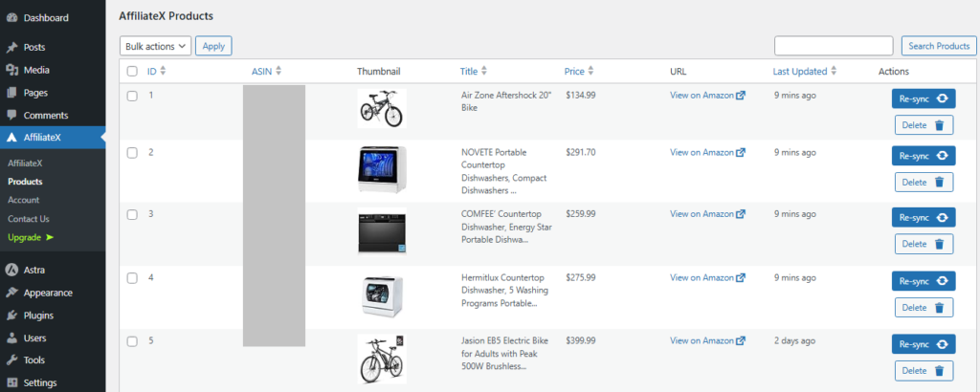Image resolution: width=980 pixels, height=392 pixels.
Task: Click the Comments speech bubble icon
Action: (x=11, y=115)
